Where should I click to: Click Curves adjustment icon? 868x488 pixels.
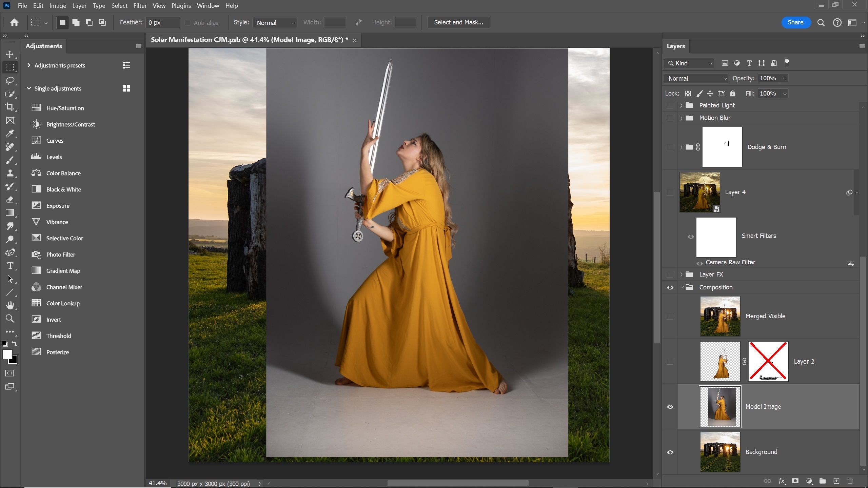(x=36, y=140)
